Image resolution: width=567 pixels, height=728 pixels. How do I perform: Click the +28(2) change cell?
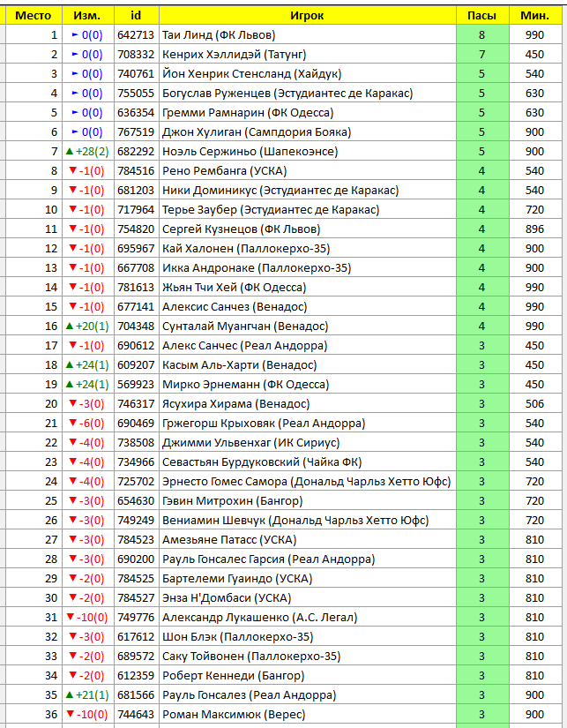(x=87, y=152)
